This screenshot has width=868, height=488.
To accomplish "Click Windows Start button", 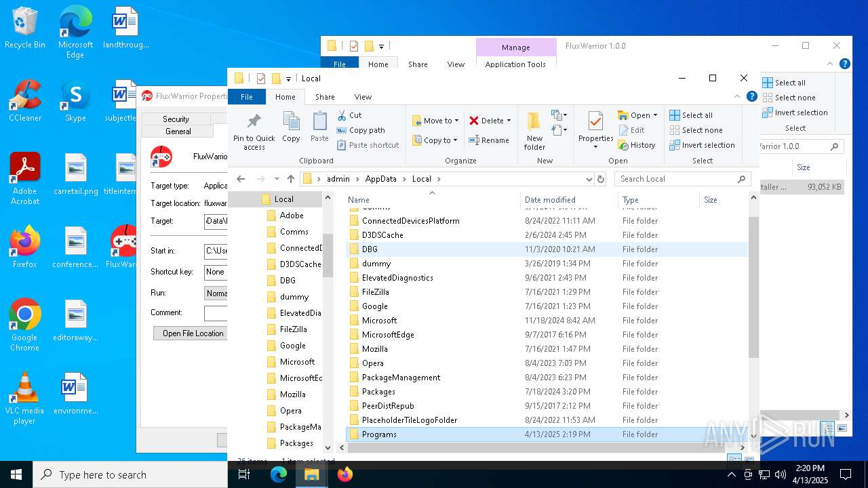I will [x=16, y=474].
